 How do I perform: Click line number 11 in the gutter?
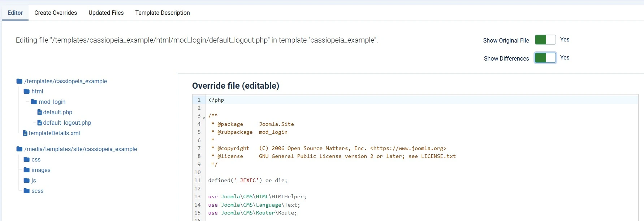coord(198,180)
